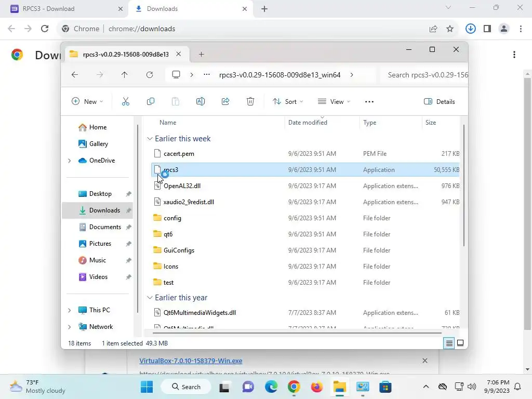Open Chrome profile avatar menu
Image resolution: width=532 pixels, height=399 pixels.
click(504, 29)
